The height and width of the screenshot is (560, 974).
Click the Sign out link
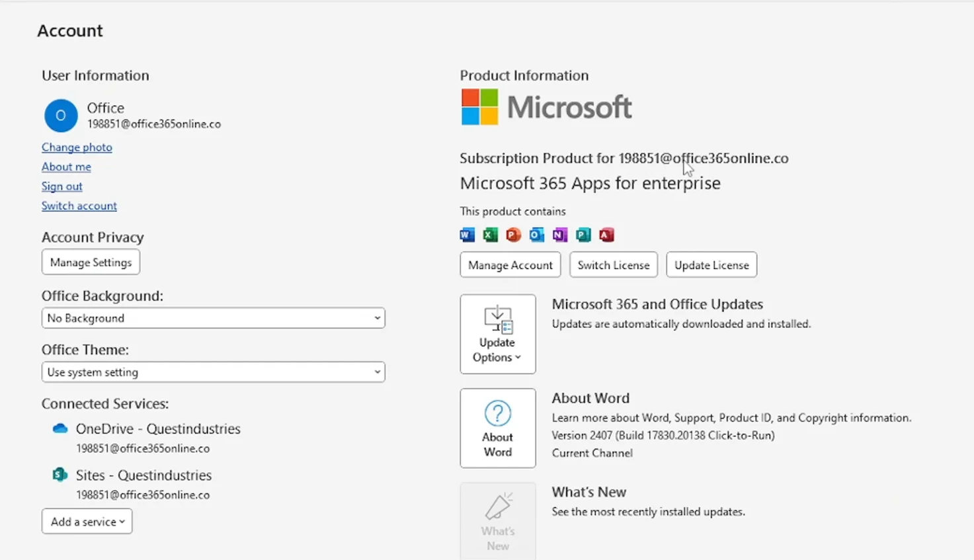coord(62,186)
